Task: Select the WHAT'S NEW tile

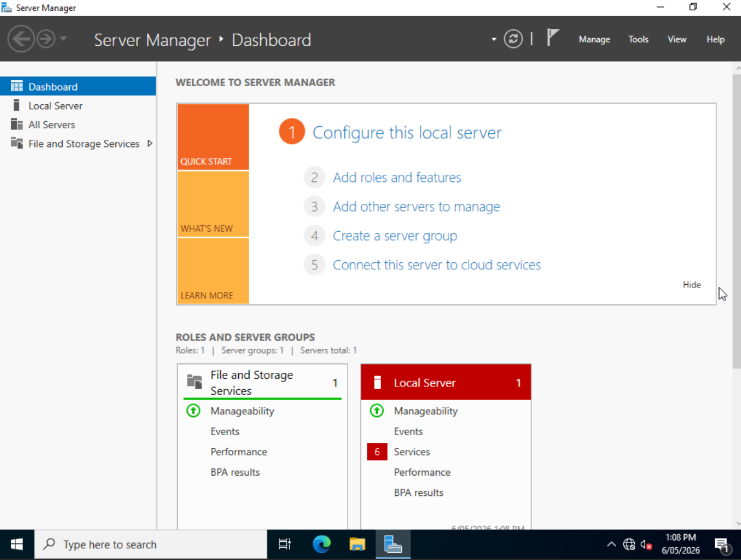Action: pos(213,204)
